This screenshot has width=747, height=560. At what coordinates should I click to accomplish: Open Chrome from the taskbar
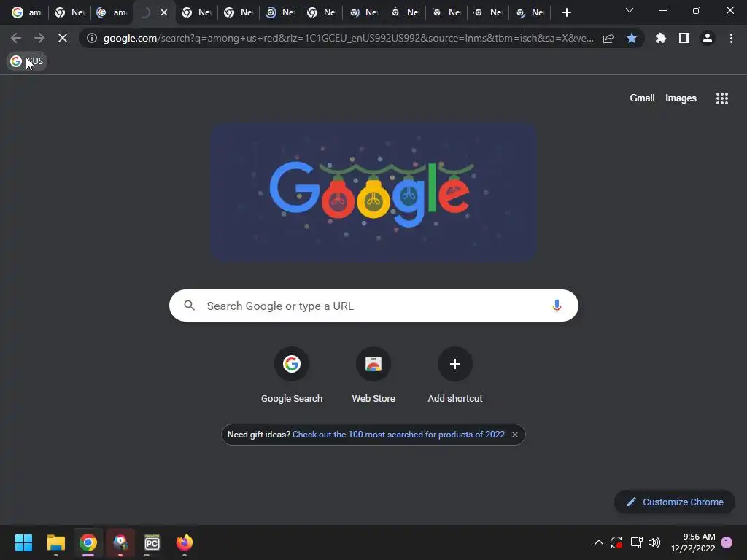point(88,542)
